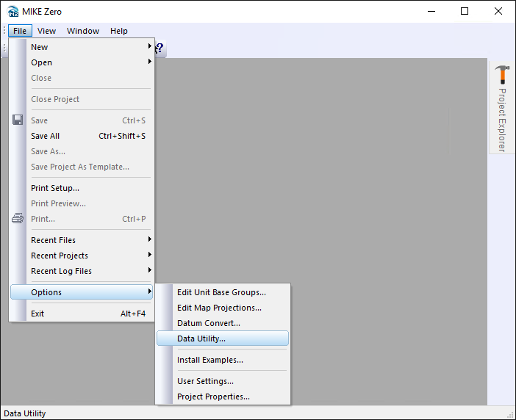516x420 pixels.
Task: Launch Data Utility... from Options submenu
Action: point(201,338)
